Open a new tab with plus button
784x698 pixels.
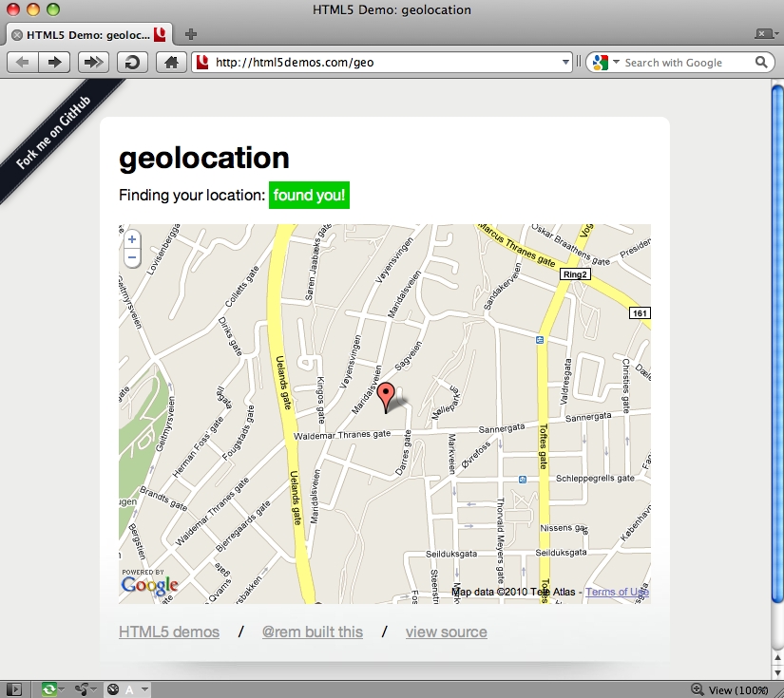[191, 34]
